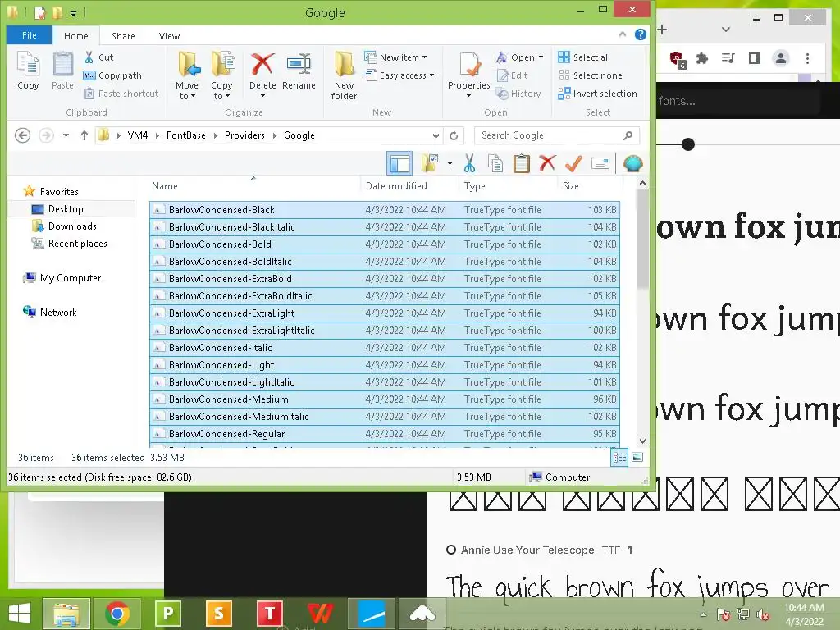Collapse the explorer ribbon with the chevron
This screenshot has height=630, width=840.
(622, 34)
